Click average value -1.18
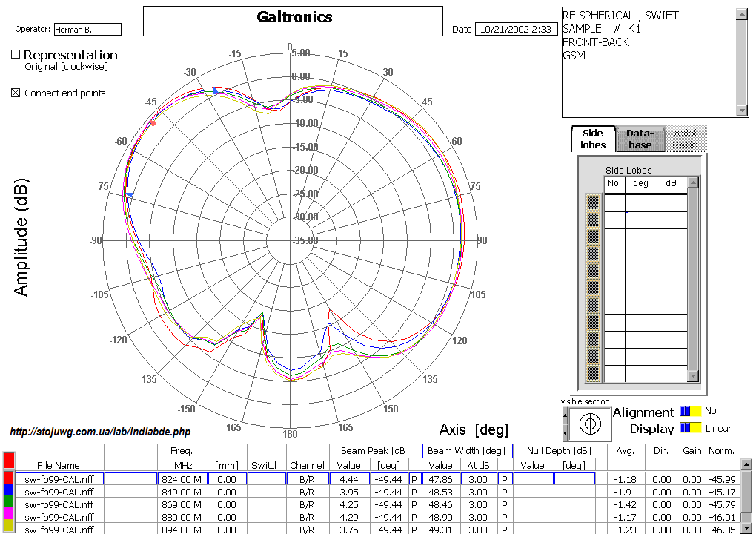756x540 pixels. click(x=626, y=479)
